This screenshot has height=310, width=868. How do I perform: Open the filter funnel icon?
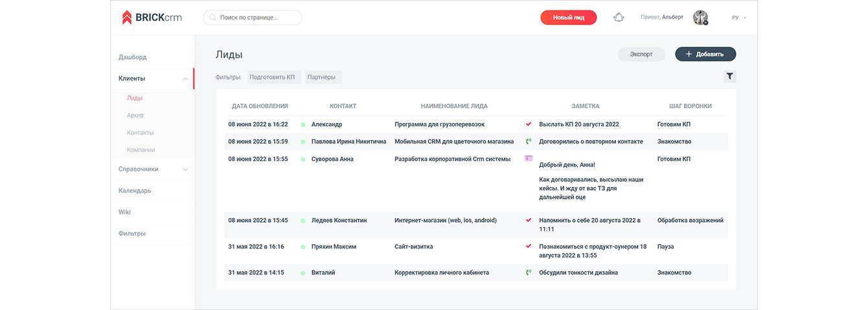[x=730, y=76]
